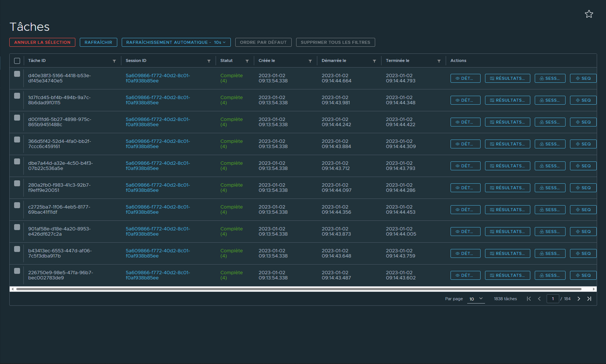The image size is (606, 364).
Task: Open session for task d40e38f3
Action: pyautogui.click(x=550, y=78)
